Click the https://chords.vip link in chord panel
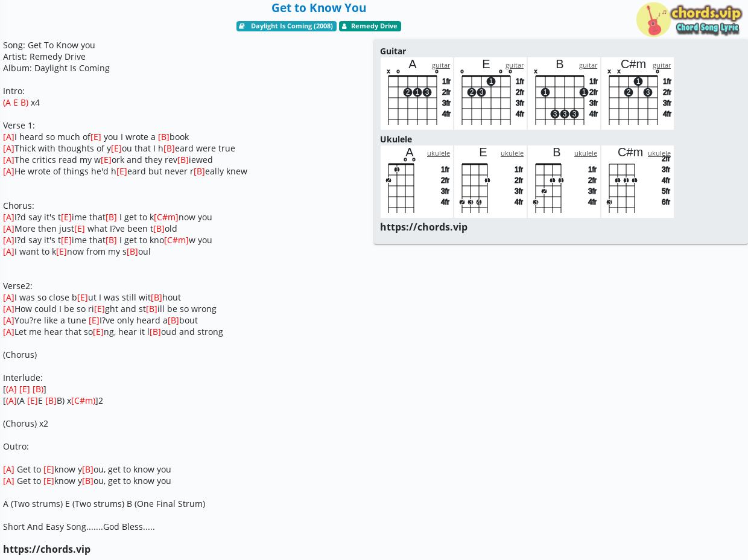The height and width of the screenshot is (560, 748). [423, 227]
